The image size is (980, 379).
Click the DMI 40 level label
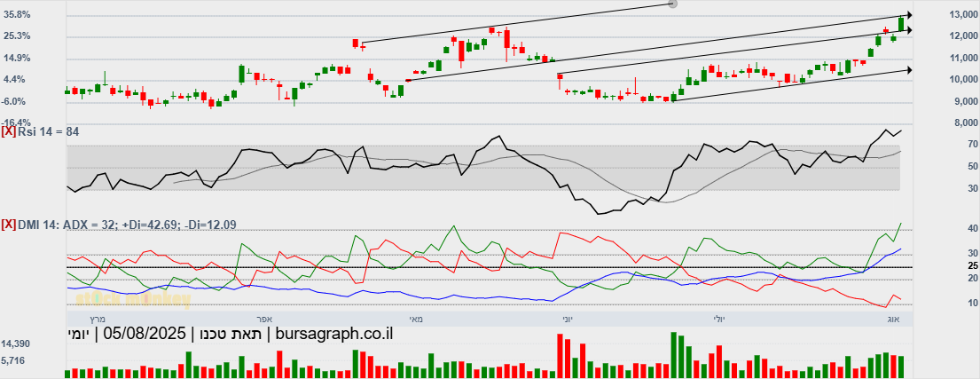click(973, 229)
